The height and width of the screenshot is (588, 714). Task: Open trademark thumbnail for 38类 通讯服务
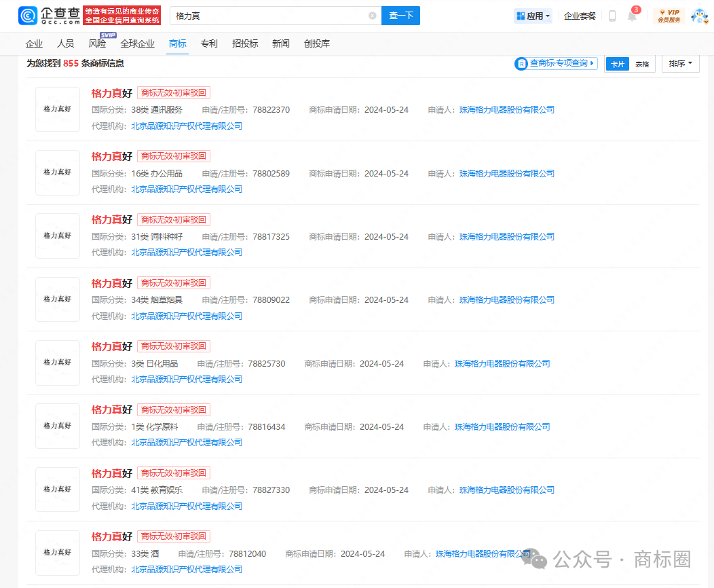[58, 109]
